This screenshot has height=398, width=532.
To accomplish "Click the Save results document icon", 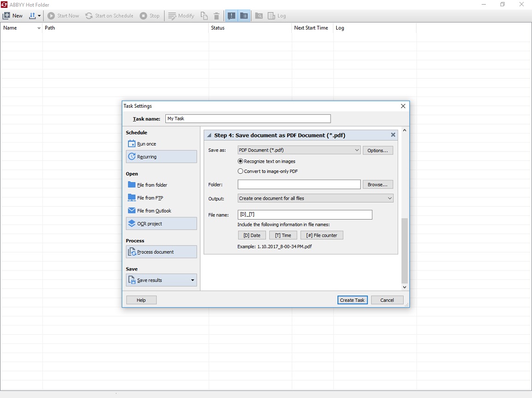I will (x=132, y=280).
